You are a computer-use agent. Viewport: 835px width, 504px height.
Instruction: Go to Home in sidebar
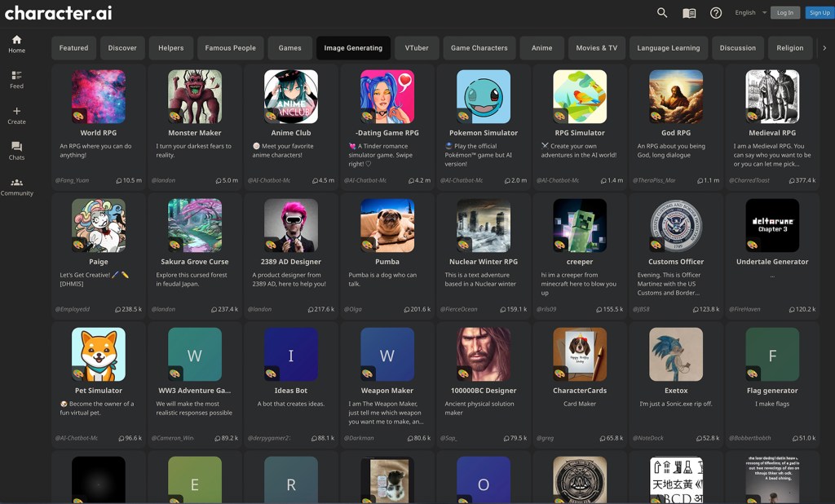point(16,44)
